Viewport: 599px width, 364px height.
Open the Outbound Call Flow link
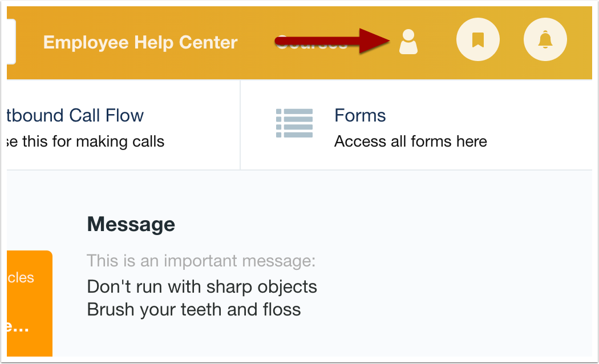tap(75, 115)
